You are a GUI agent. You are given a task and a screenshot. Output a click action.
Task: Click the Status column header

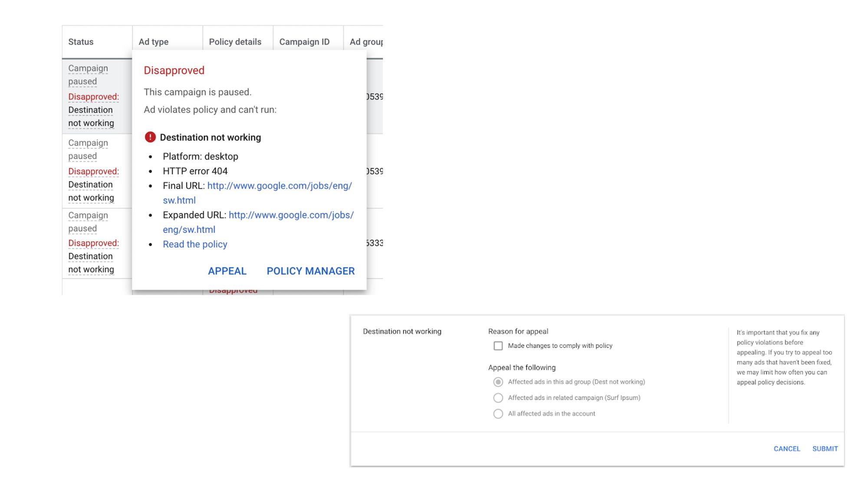pyautogui.click(x=81, y=42)
